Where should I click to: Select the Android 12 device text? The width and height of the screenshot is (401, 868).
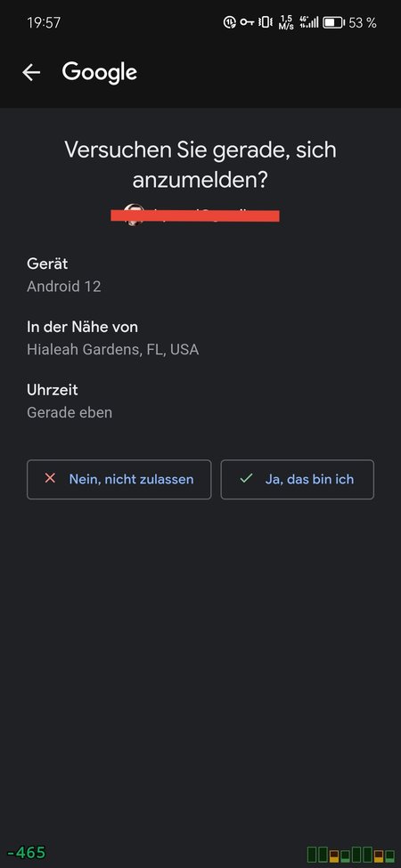coord(64,287)
